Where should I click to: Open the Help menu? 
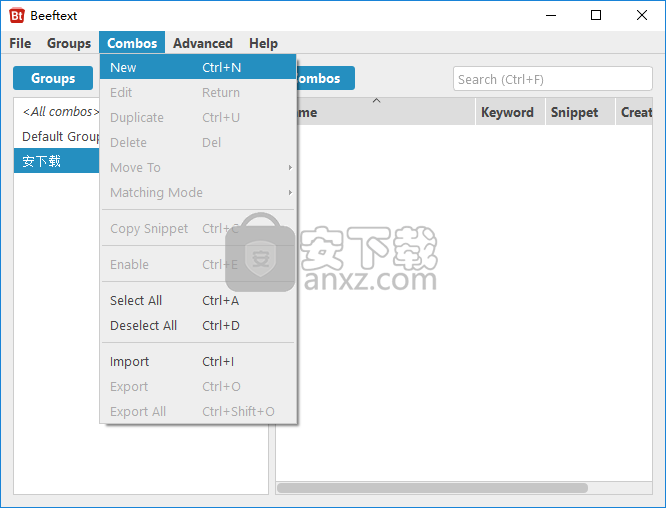point(263,43)
